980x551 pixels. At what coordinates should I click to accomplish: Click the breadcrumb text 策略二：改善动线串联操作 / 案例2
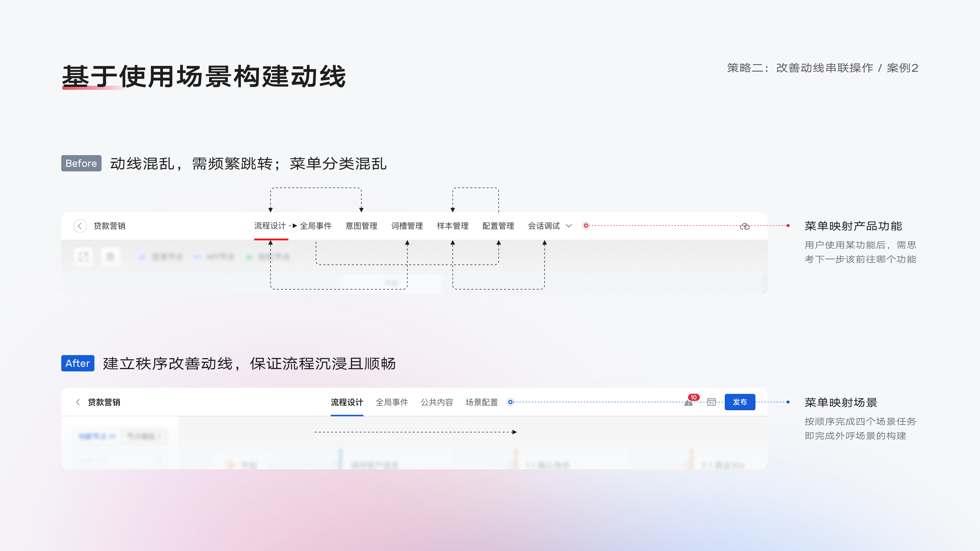click(823, 68)
